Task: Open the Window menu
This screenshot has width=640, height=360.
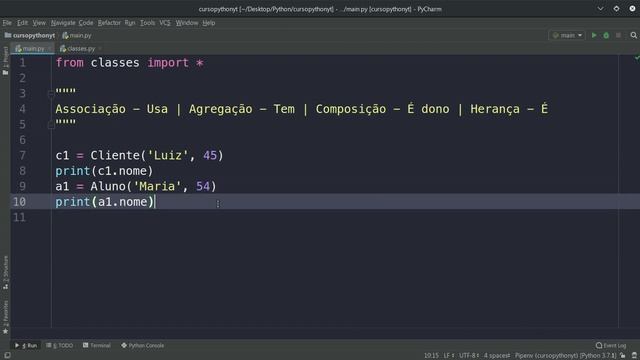Action: pos(187,23)
